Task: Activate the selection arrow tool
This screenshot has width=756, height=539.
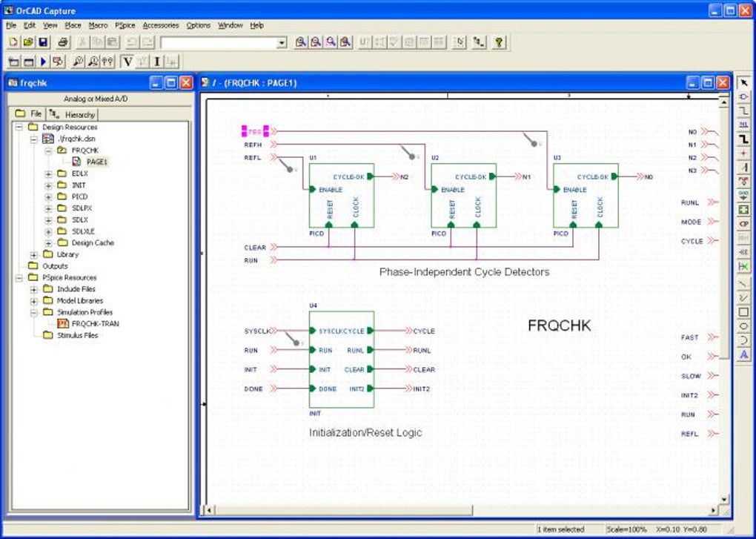Action: [744, 83]
